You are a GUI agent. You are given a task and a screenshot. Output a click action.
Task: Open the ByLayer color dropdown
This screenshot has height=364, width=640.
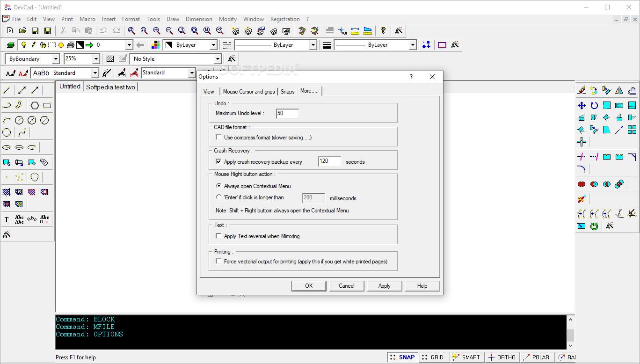click(213, 45)
